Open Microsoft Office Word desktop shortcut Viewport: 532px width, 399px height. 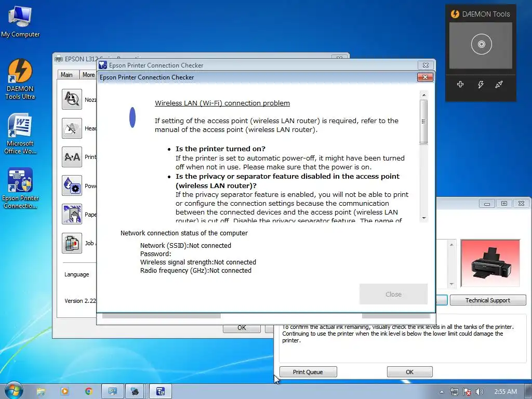20,134
